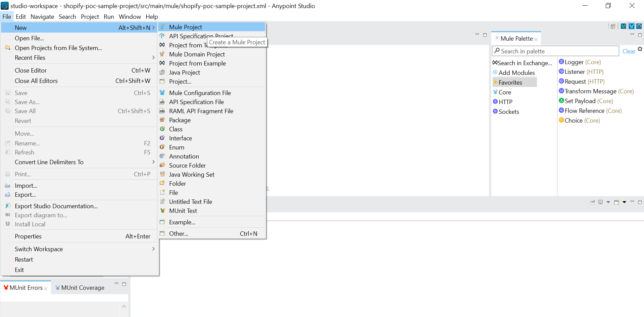Open the New submenu arrow
The image size is (644, 317).
153,28
